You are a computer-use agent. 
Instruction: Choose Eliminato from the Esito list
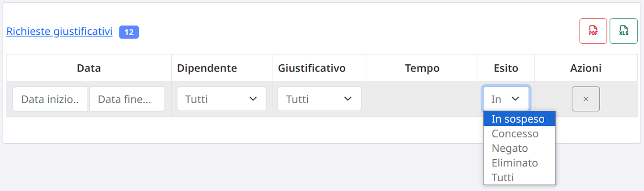(x=519, y=163)
